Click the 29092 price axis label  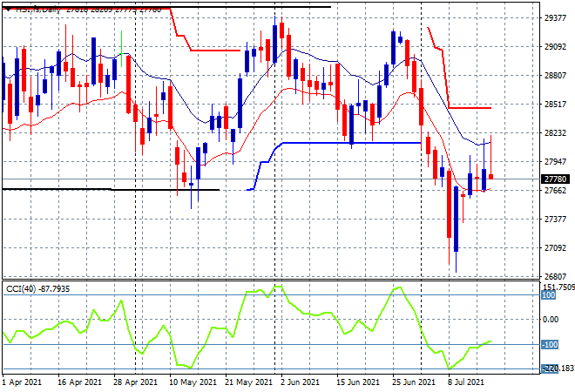pos(555,46)
